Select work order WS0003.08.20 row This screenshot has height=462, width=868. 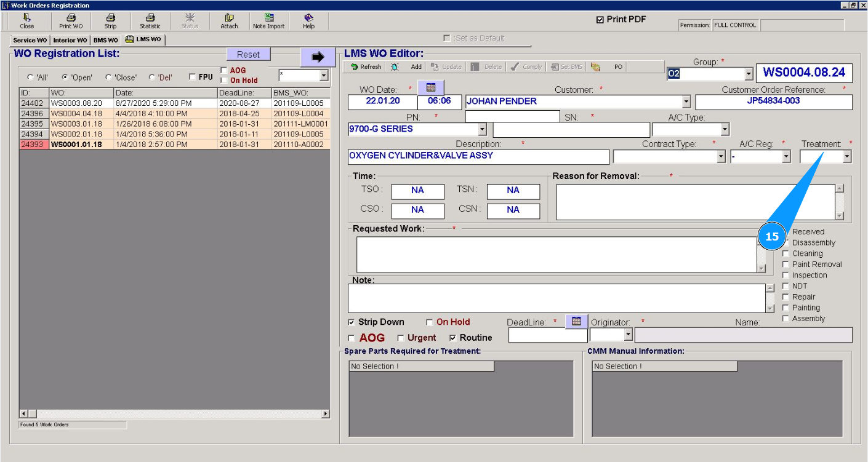click(x=174, y=103)
